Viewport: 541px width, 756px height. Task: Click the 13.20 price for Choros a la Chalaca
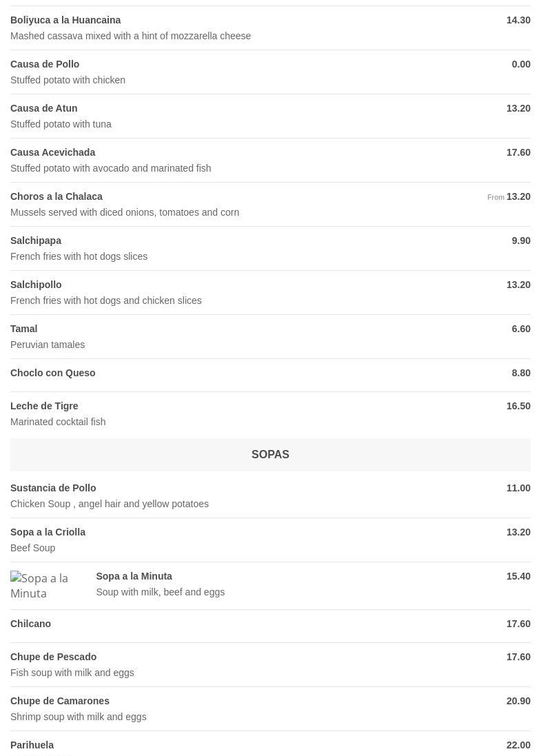(518, 196)
